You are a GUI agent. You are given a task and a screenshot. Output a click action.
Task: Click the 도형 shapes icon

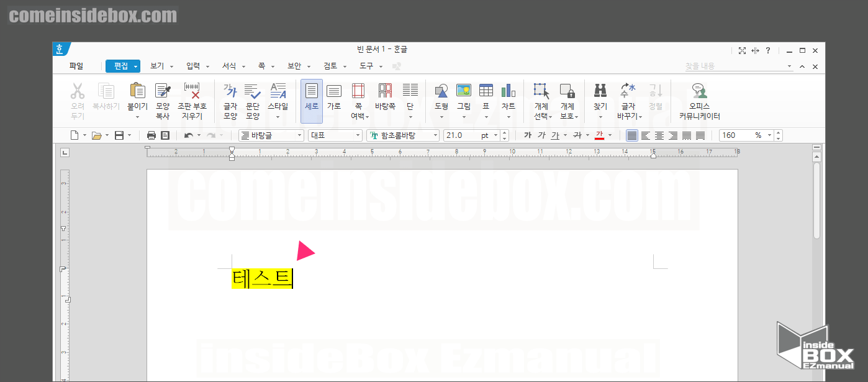click(x=441, y=91)
